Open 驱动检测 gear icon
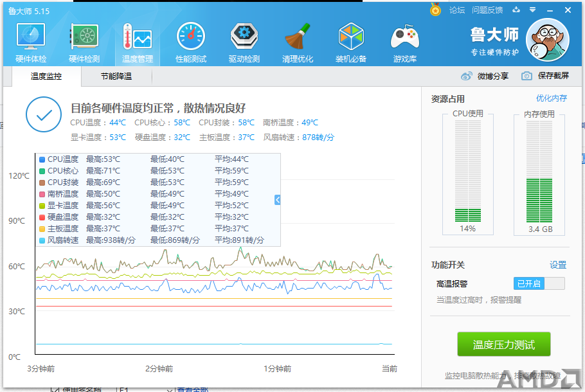585x392 pixels. pos(244,37)
